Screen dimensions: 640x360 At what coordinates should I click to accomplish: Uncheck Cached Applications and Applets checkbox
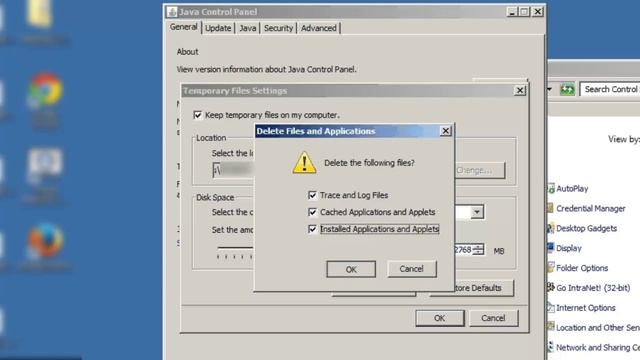click(x=312, y=212)
